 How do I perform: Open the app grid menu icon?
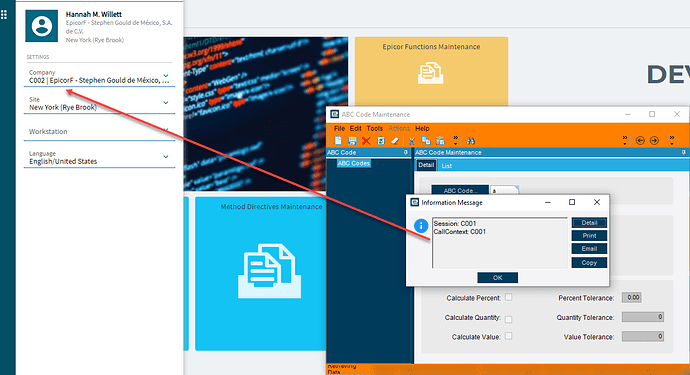(4, 15)
